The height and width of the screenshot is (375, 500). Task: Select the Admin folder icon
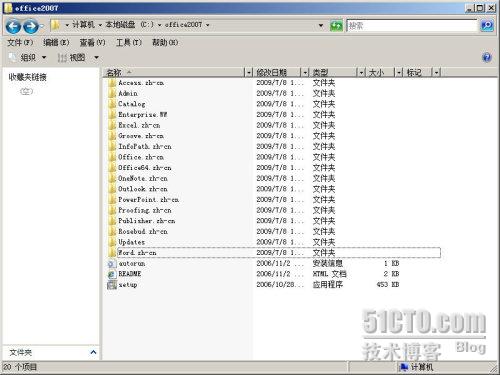[x=112, y=93]
